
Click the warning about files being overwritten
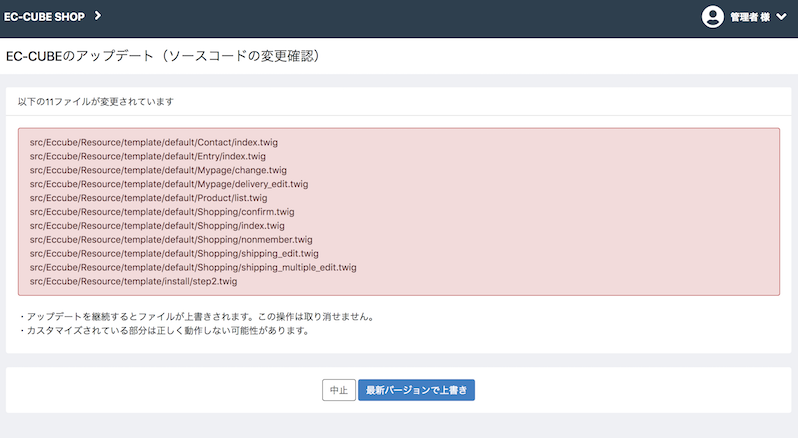(x=197, y=316)
